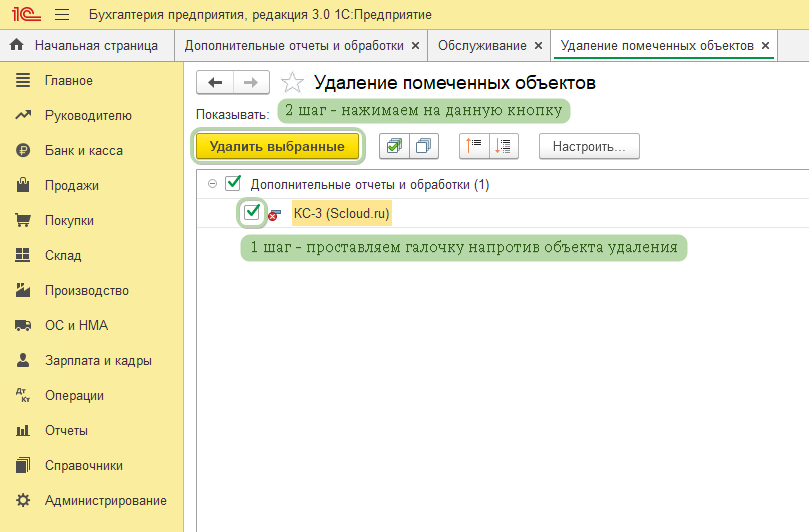
Task: Open the Продажи bag icon
Action: 23,185
